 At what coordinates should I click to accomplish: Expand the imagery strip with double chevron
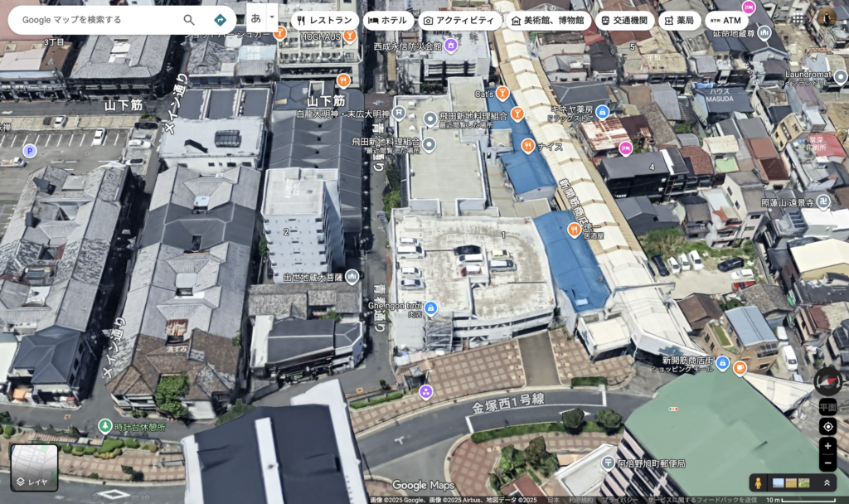coord(827,482)
